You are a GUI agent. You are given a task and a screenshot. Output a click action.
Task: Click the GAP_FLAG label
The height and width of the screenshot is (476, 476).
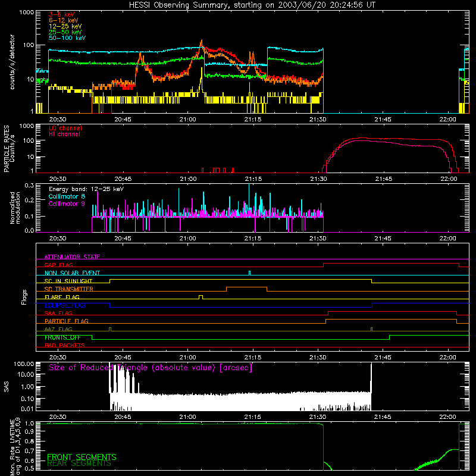[58, 265]
